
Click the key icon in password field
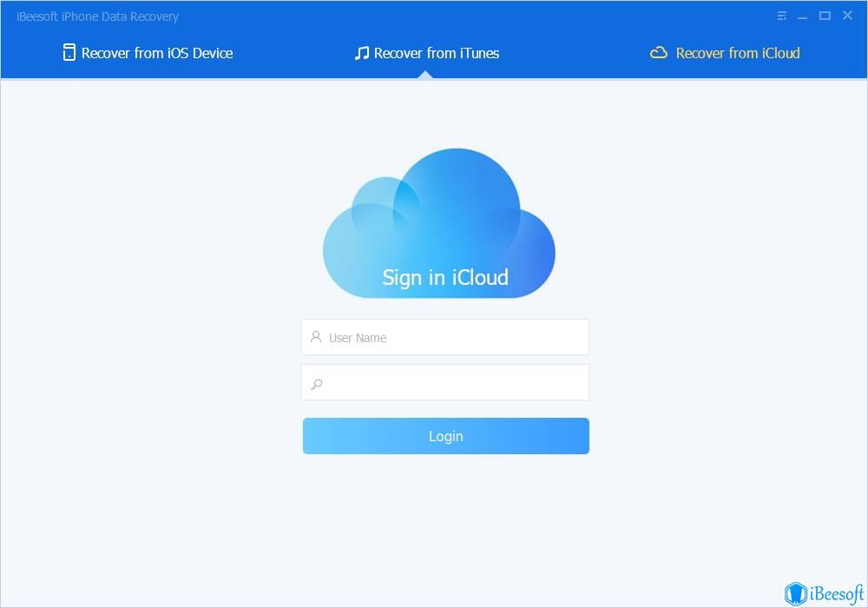317,384
